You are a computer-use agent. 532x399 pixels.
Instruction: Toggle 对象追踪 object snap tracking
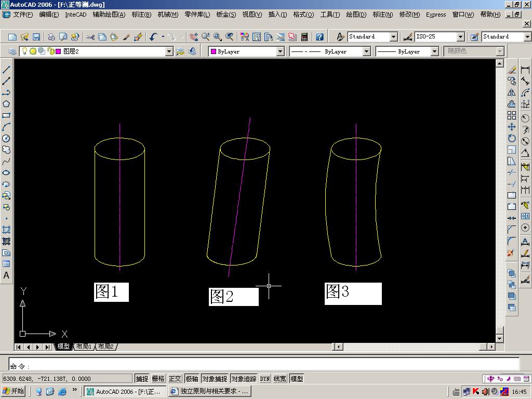[x=244, y=379]
